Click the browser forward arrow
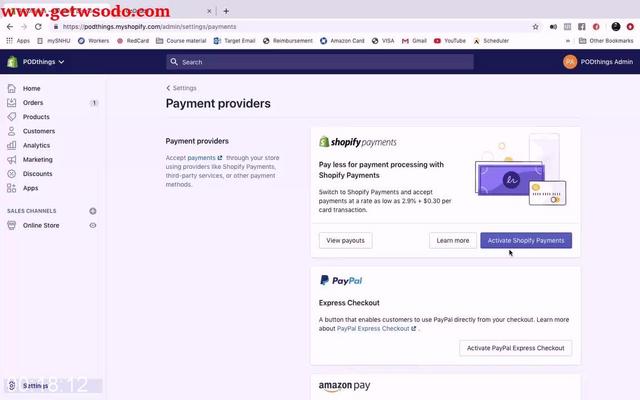Viewport: 640px width, 400px height. pyautogui.click(x=24, y=27)
